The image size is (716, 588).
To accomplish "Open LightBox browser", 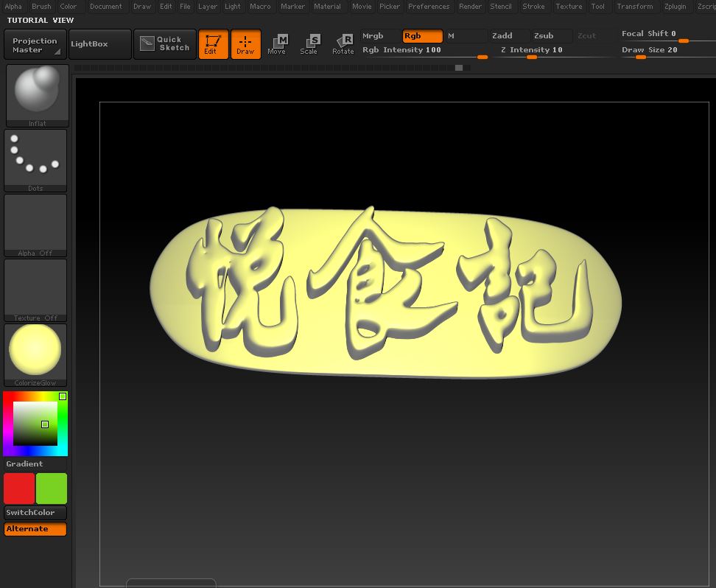I will [100, 44].
